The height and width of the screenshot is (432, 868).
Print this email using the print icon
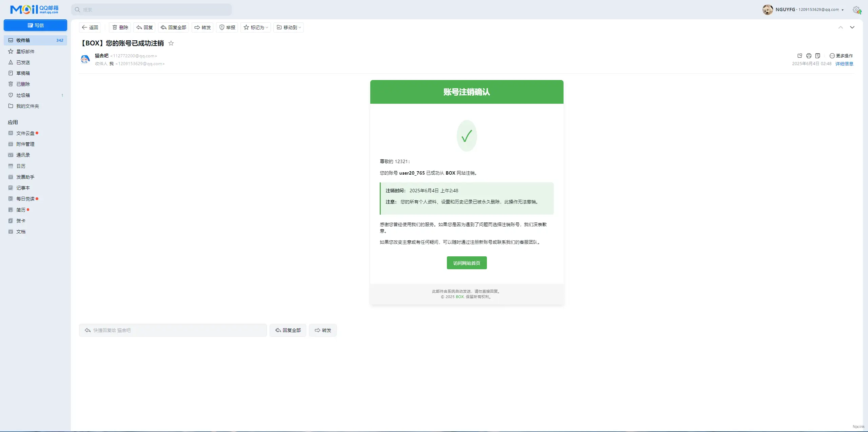(809, 56)
